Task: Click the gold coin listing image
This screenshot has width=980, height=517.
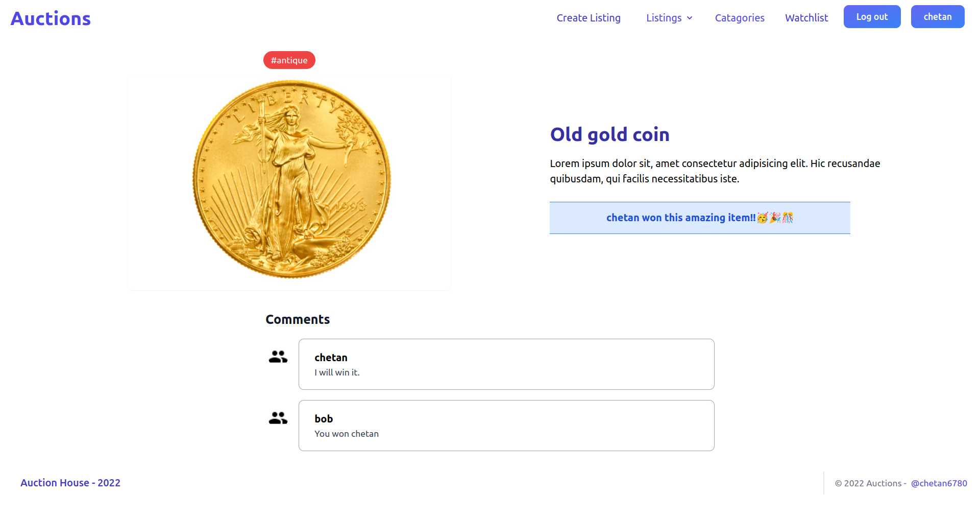Action: point(291,179)
